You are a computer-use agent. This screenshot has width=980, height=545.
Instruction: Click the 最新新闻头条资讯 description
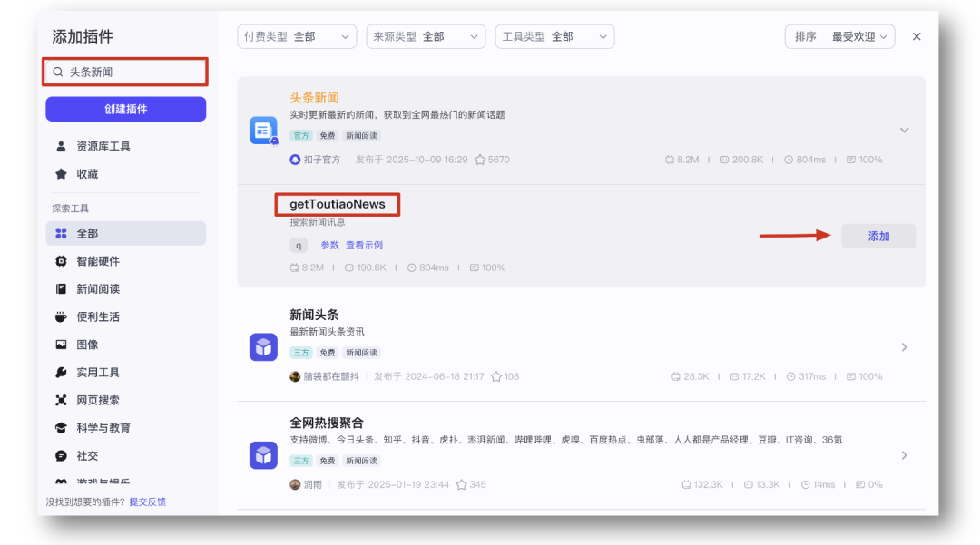[327, 332]
